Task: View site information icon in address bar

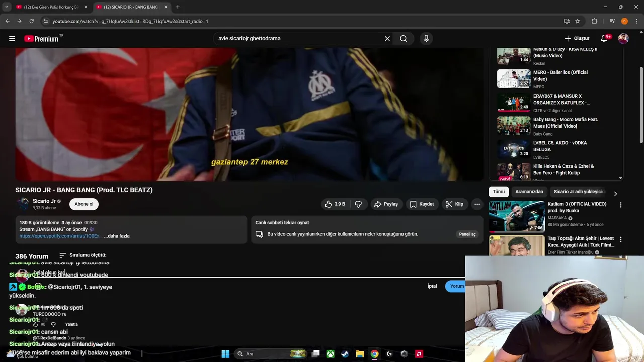Action: 46,21
